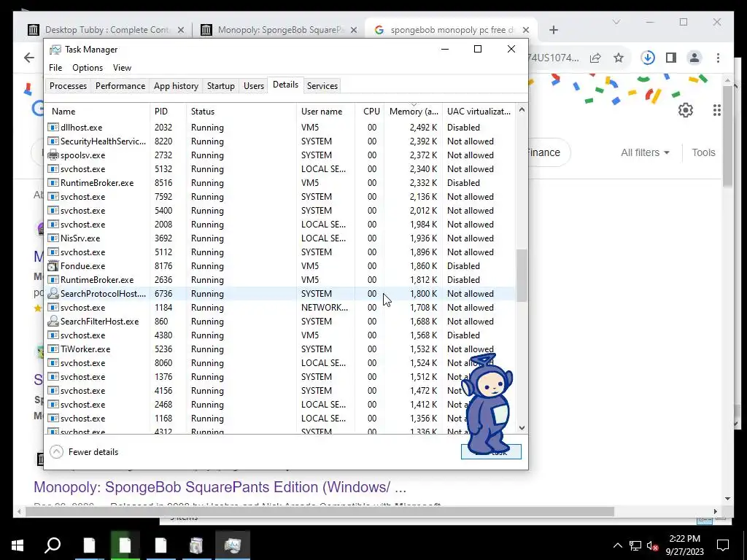Switch to the Services tab
Screen dimensions: 747x560
322,86
